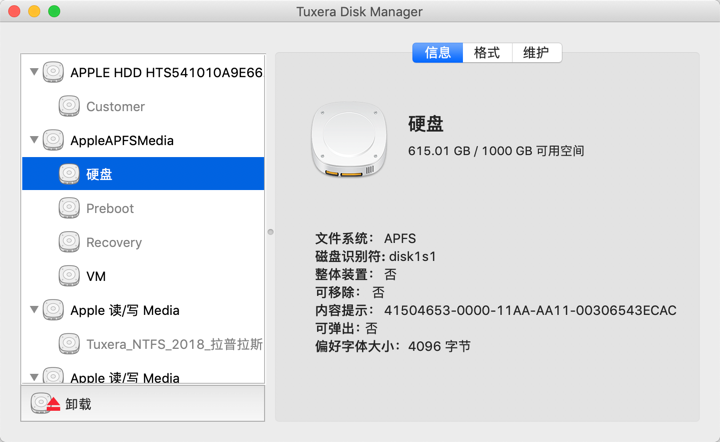The width and height of the screenshot is (720, 442).
Task: Close the Tuxera Disk Manager window
Action: [x=14, y=11]
